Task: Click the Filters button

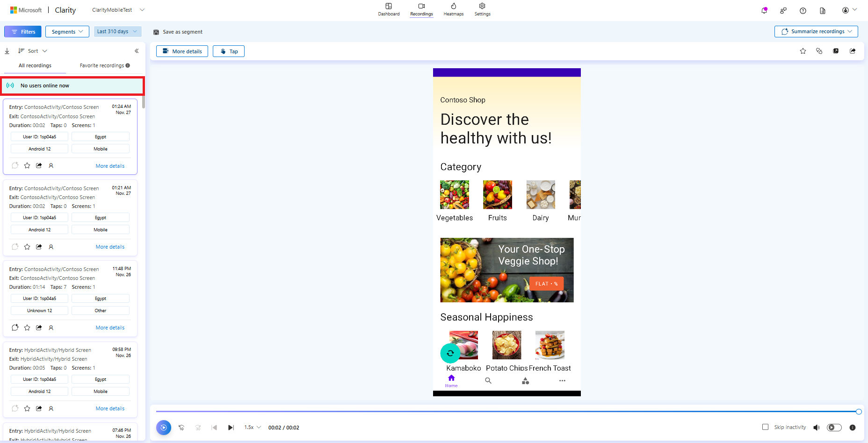Action: point(23,32)
